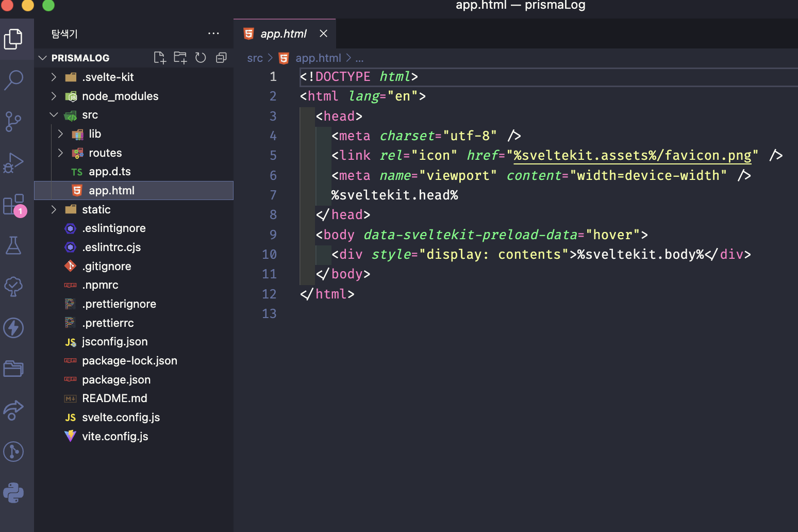This screenshot has width=798, height=532.
Task: Click the breadcrumb ellipsis segment
Action: click(359, 58)
